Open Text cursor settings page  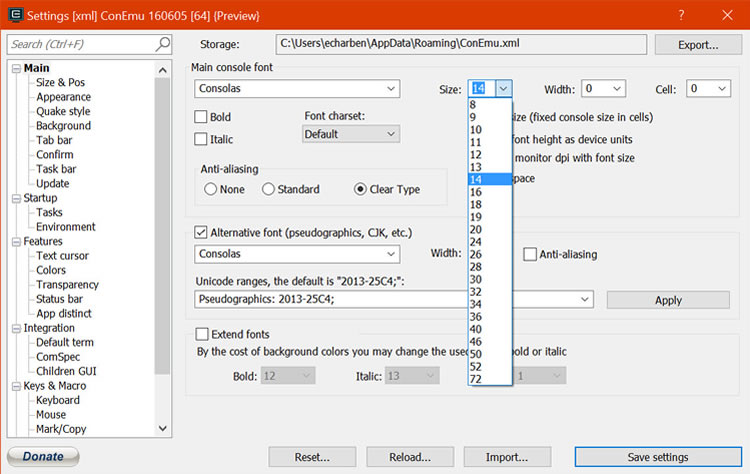pos(62,255)
